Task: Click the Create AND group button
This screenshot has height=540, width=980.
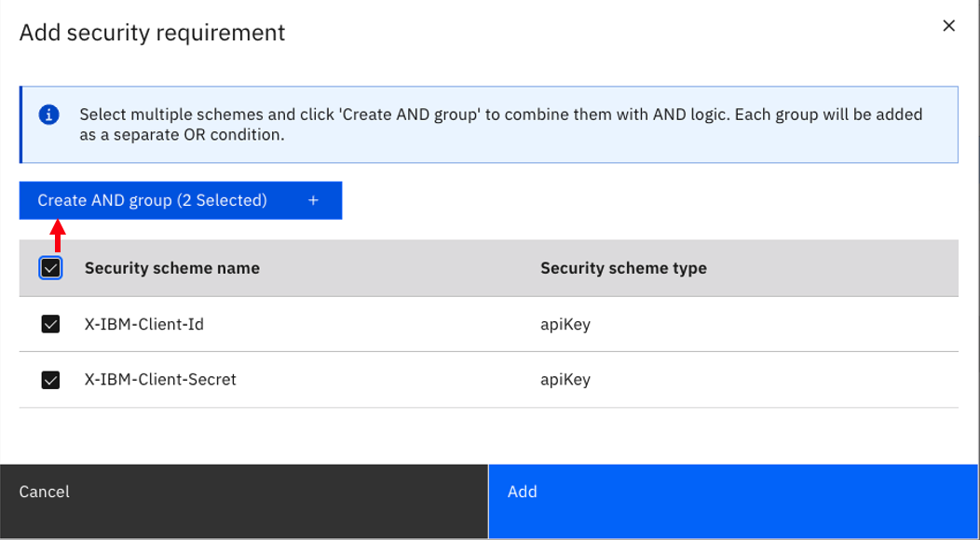Action: pos(181,200)
